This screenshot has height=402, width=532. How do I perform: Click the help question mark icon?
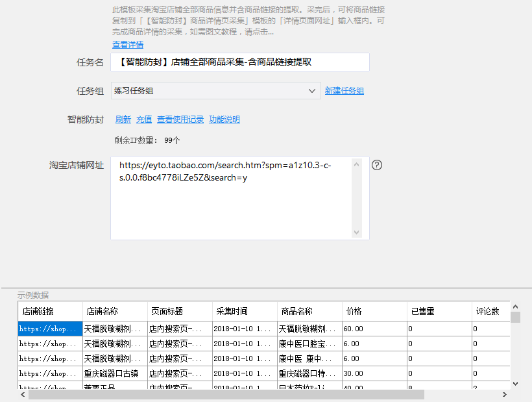coord(376,165)
